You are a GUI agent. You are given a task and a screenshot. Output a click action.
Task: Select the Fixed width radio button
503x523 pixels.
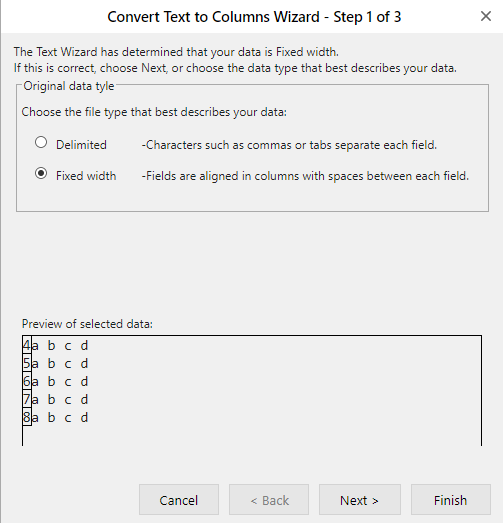[x=41, y=173]
